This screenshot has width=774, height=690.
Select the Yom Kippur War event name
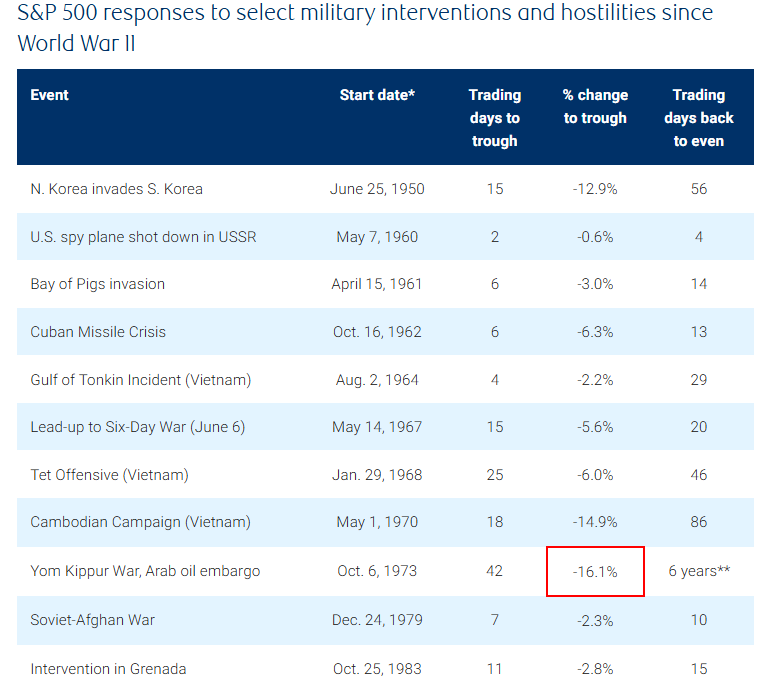click(145, 572)
